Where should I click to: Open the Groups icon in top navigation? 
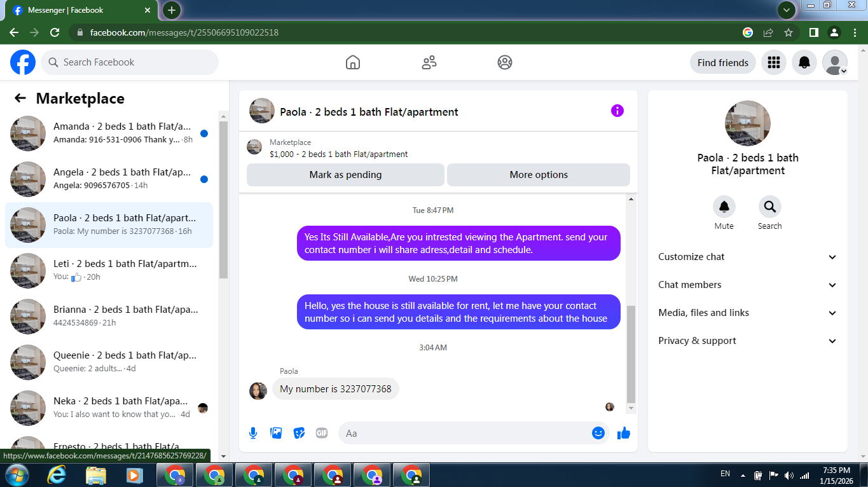pyautogui.click(x=505, y=62)
